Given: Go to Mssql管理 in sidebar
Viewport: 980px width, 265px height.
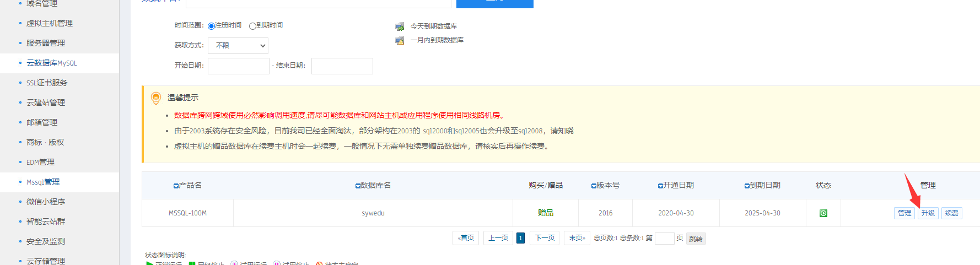Looking at the screenshot, I should (43, 182).
